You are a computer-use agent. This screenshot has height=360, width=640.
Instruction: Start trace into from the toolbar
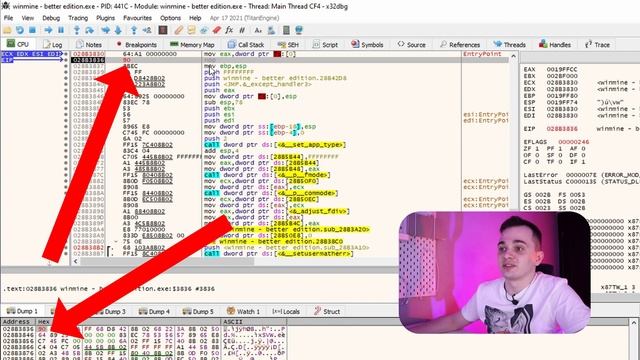click(x=105, y=30)
